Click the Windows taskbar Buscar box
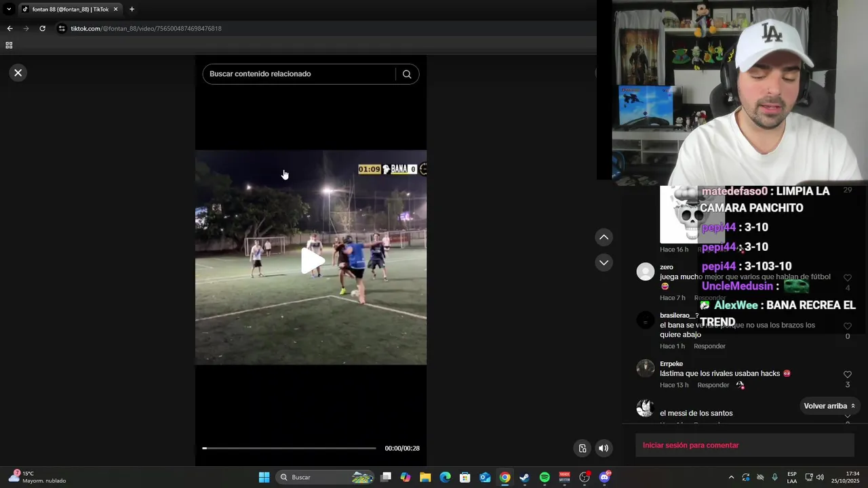The width and height of the screenshot is (868, 488). coord(325,477)
